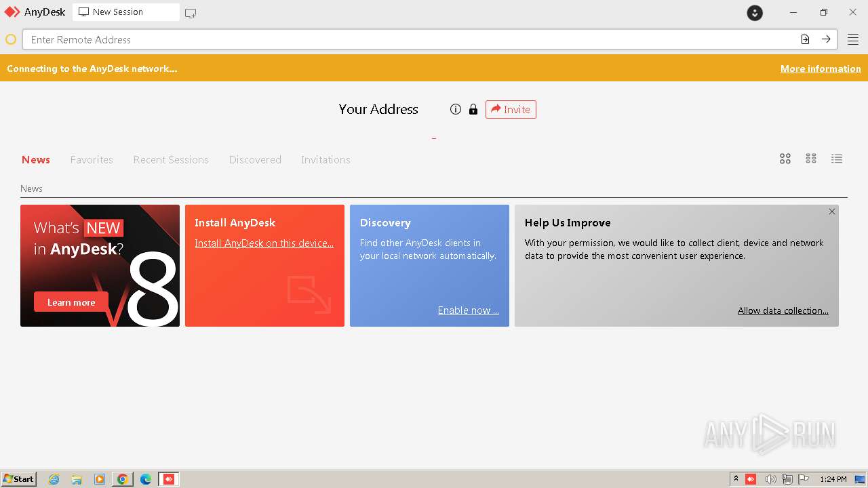Open the Windows Start button
Image resolution: width=868 pixels, height=488 pixels.
click(19, 479)
